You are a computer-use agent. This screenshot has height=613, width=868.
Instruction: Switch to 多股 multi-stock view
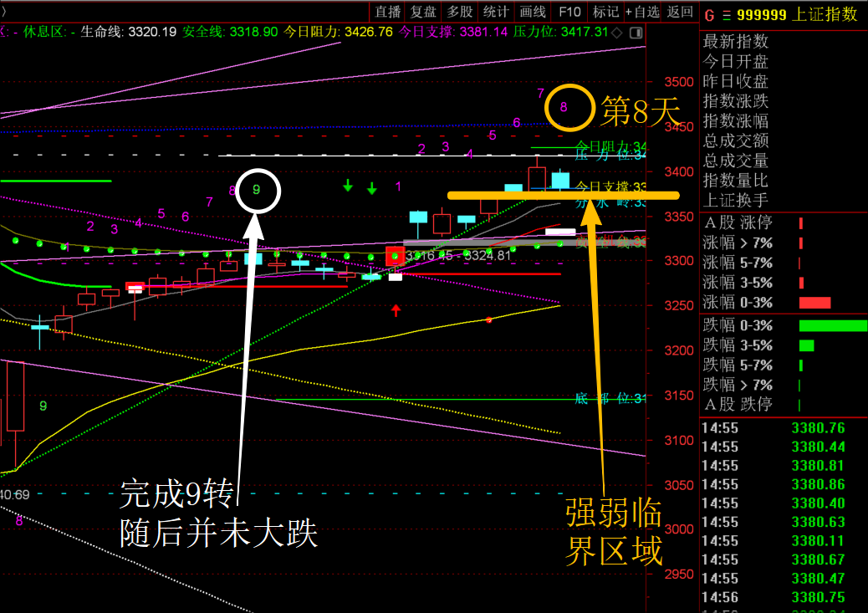point(459,12)
